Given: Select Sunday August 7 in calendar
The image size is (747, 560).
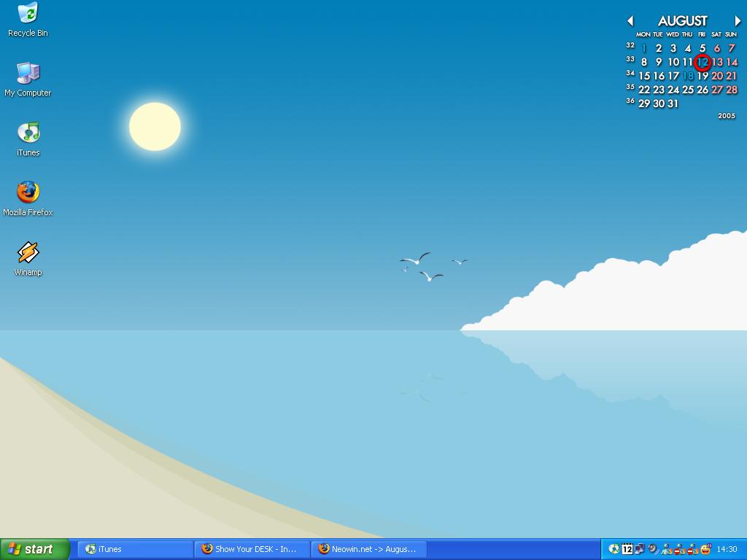Looking at the screenshot, I should coord(732,48).
